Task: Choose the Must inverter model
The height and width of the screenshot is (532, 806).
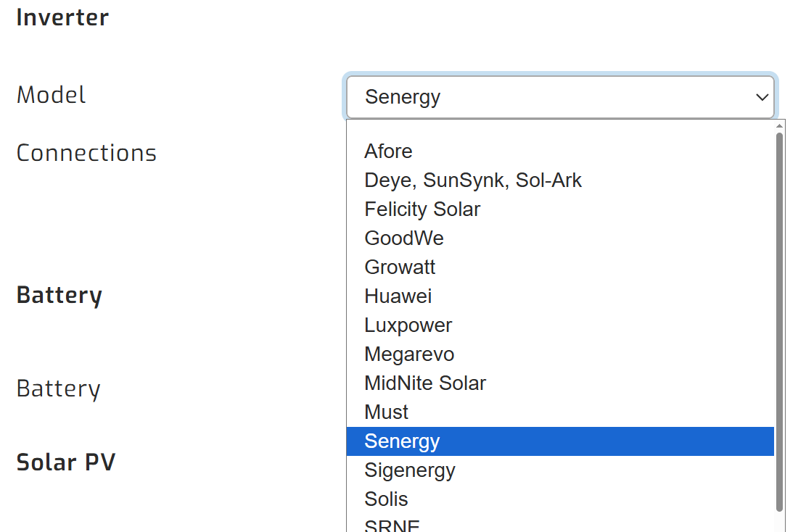Action: pos(386,412)
